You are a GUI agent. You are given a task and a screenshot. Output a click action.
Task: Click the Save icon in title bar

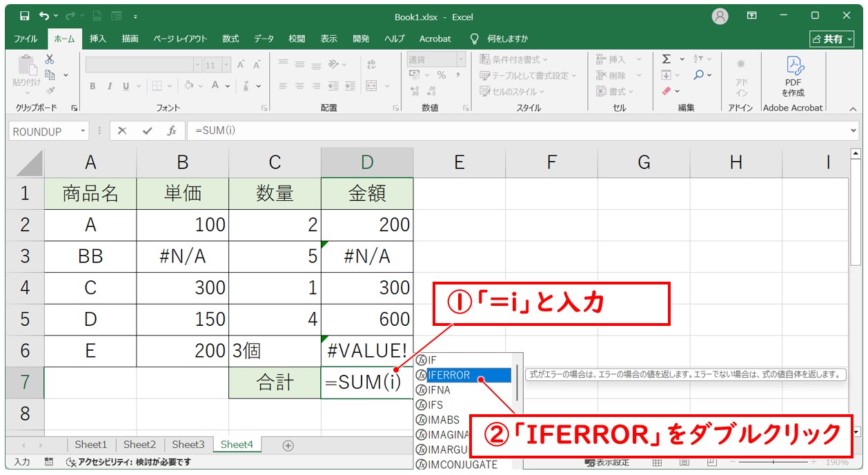[x=24, y=16]
